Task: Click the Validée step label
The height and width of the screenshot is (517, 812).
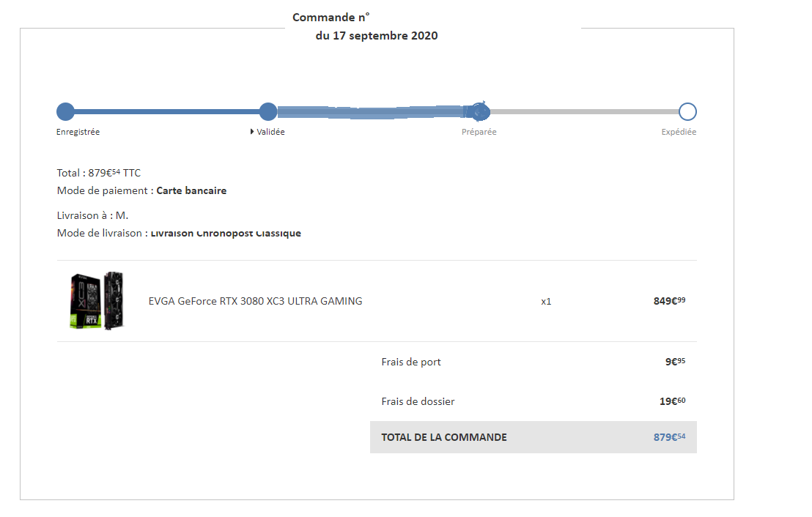Action: click(x=271, y=132)
